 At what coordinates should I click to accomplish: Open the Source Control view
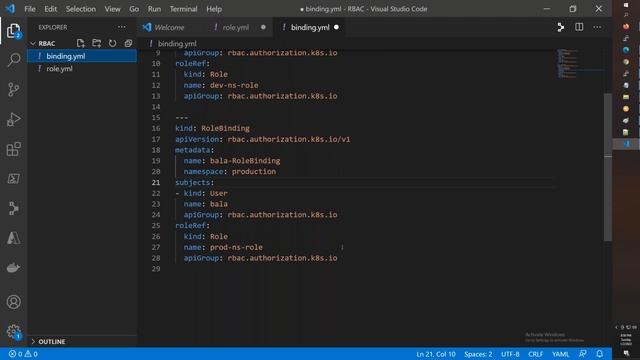coord(13,89)
